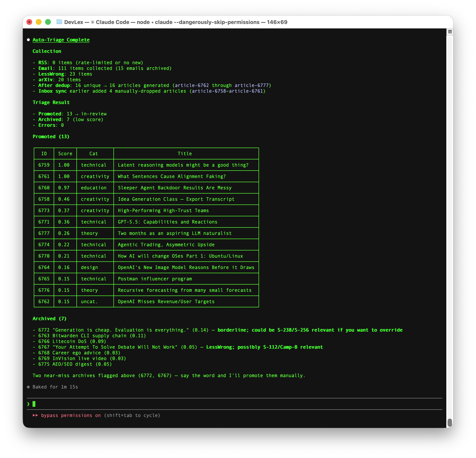This screenshot has width=476, height=458.
Task: Select the Archived (7) section header
Action: pyautogui.click(x=49, y=318)
